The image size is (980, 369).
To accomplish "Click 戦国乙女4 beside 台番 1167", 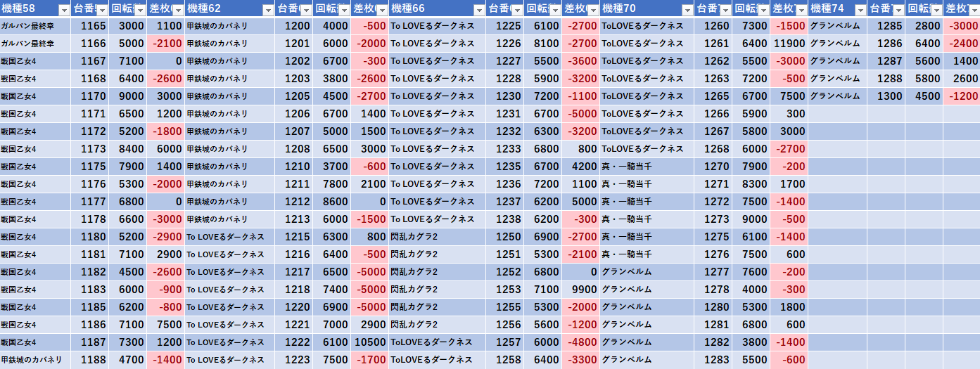I will pyautogui.click(x=35, y=61).
